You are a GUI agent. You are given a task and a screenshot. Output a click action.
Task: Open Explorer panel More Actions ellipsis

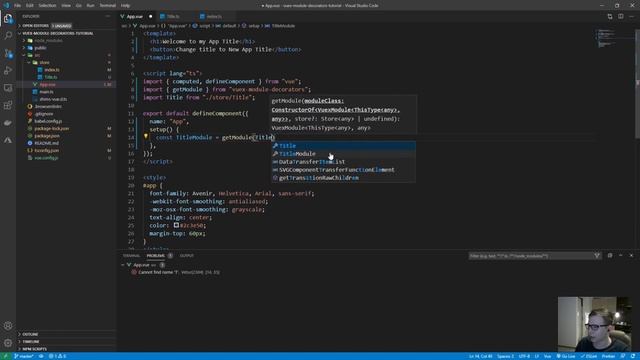click(x=108, y=16)
